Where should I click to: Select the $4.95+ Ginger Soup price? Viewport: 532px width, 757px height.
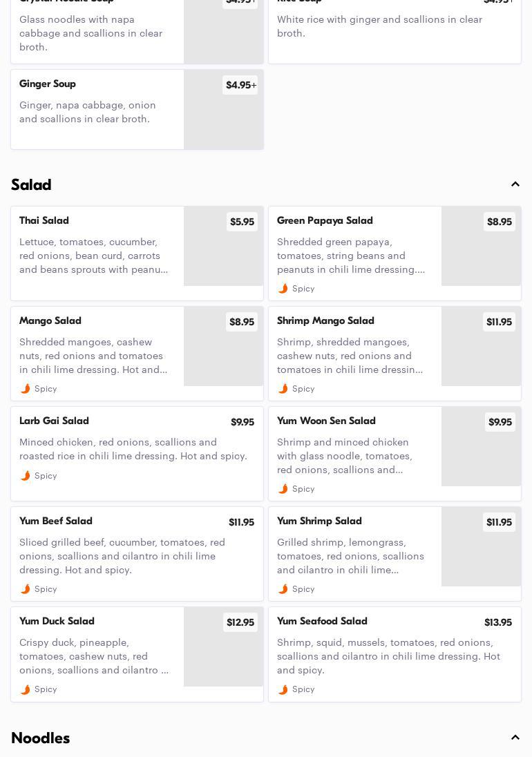click(x=240, y=85)
